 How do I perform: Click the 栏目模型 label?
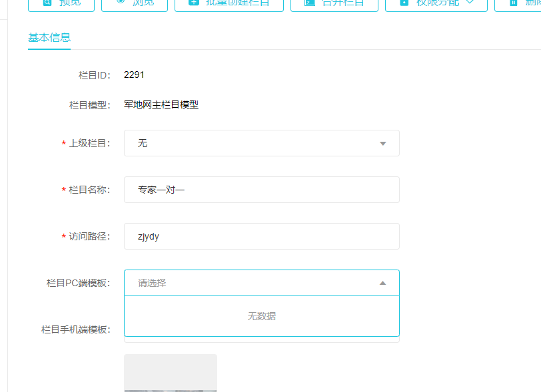pyautogui.click(x=90, y=105)
